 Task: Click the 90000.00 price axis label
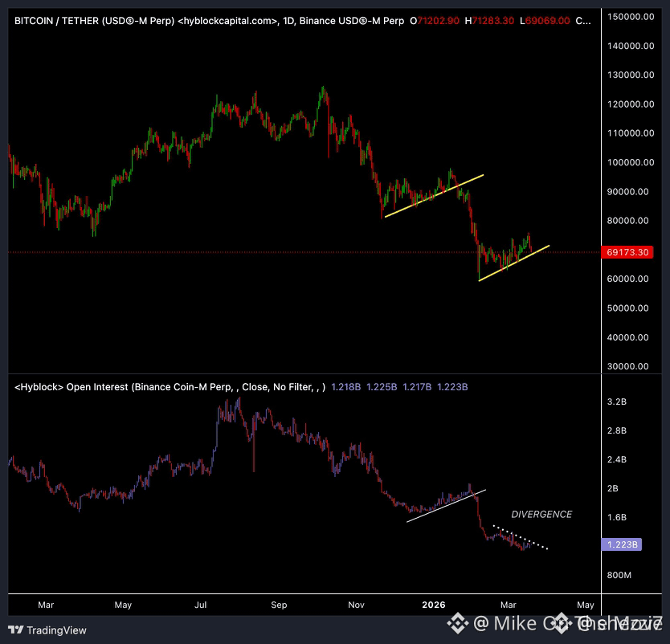(627, 192)
